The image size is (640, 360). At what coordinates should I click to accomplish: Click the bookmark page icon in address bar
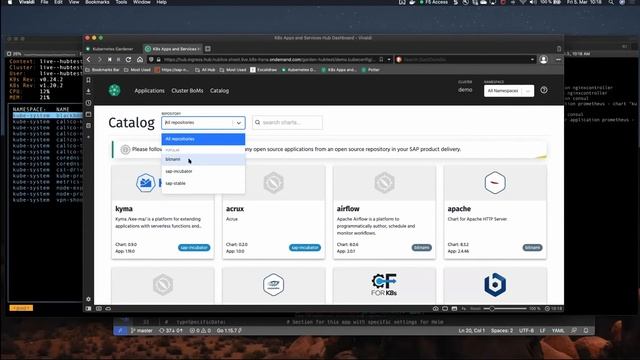pos(381,60)
